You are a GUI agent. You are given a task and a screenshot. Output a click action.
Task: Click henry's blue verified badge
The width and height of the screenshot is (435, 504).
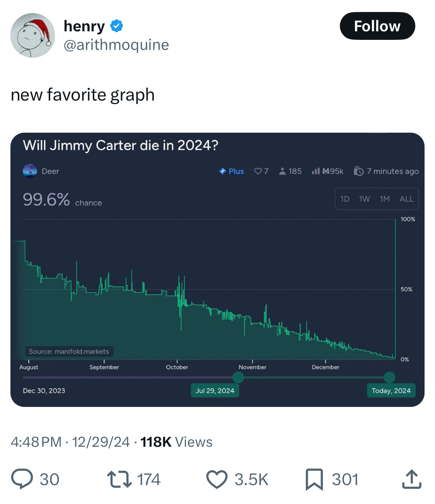(x=117, y=26)
